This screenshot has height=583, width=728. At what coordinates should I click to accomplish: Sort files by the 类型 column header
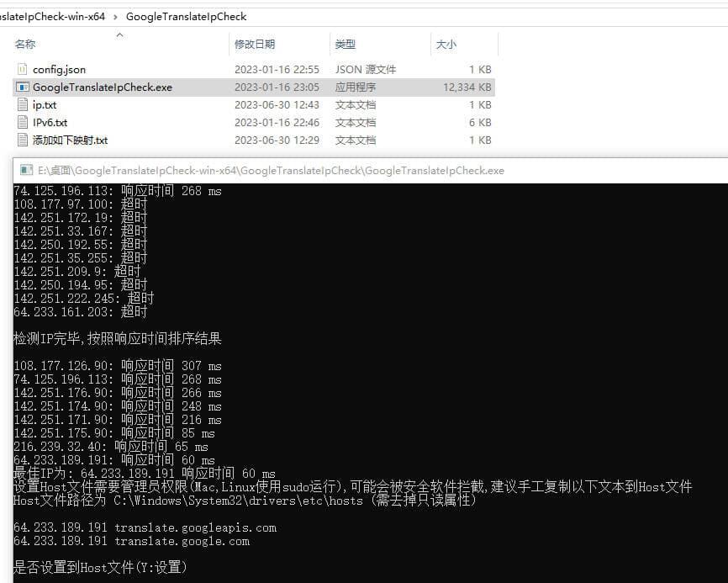click(345, 44)
